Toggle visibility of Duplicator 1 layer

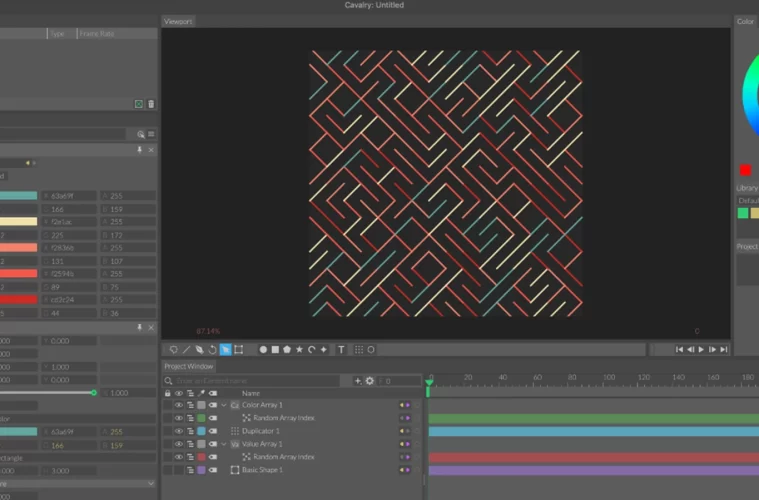[x=179, y=431]
